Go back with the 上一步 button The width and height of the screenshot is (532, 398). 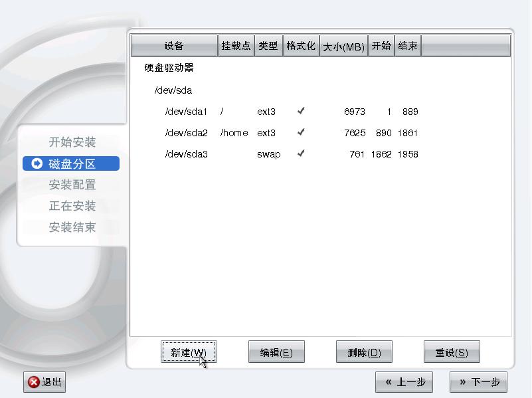pos(404,382)
